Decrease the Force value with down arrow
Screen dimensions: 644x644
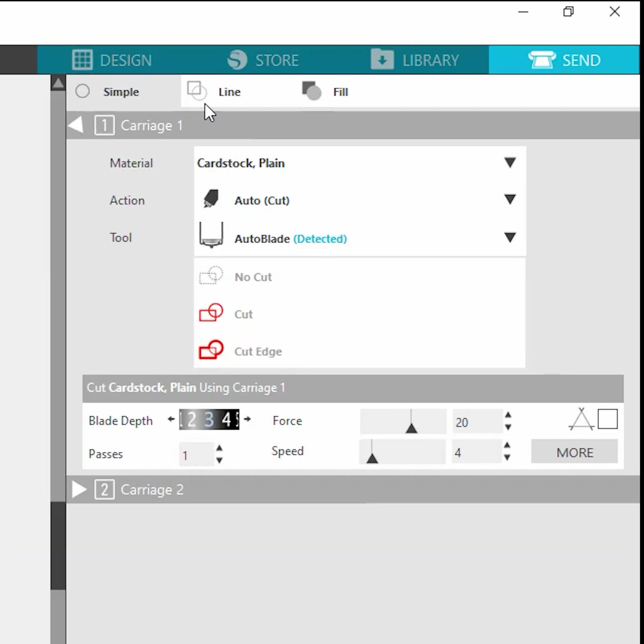(x=508, y=427)
